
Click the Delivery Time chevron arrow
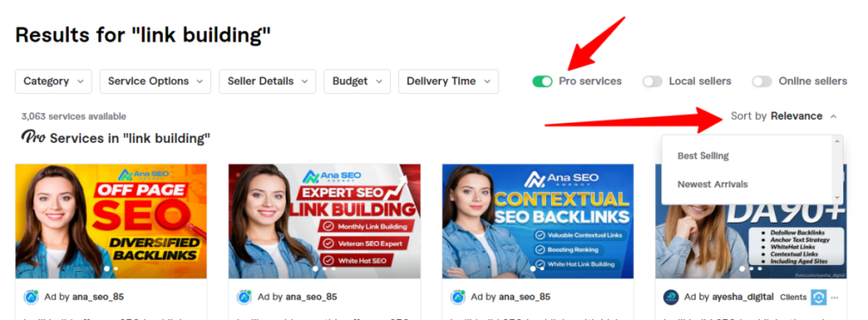click(487, 82)
